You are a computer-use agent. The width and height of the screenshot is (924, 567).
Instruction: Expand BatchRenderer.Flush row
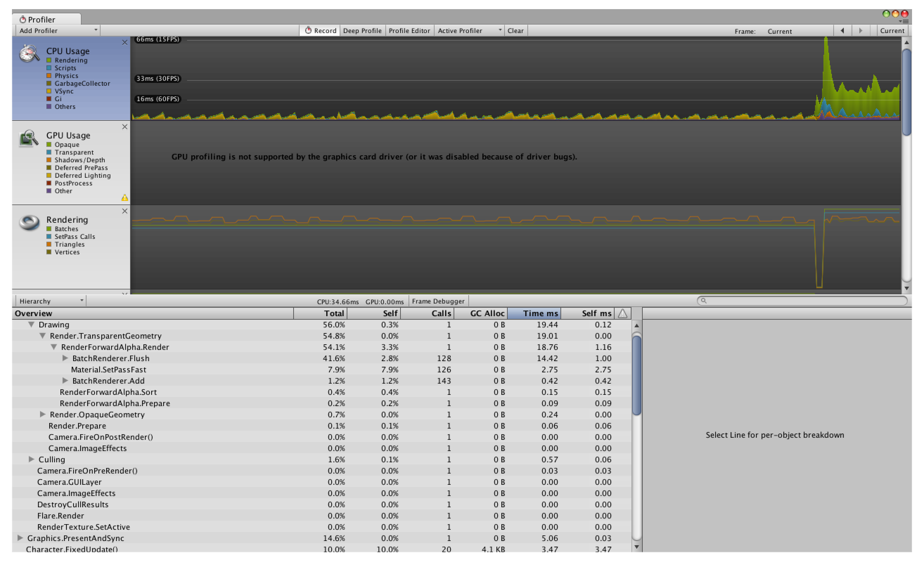pos(65,358)
